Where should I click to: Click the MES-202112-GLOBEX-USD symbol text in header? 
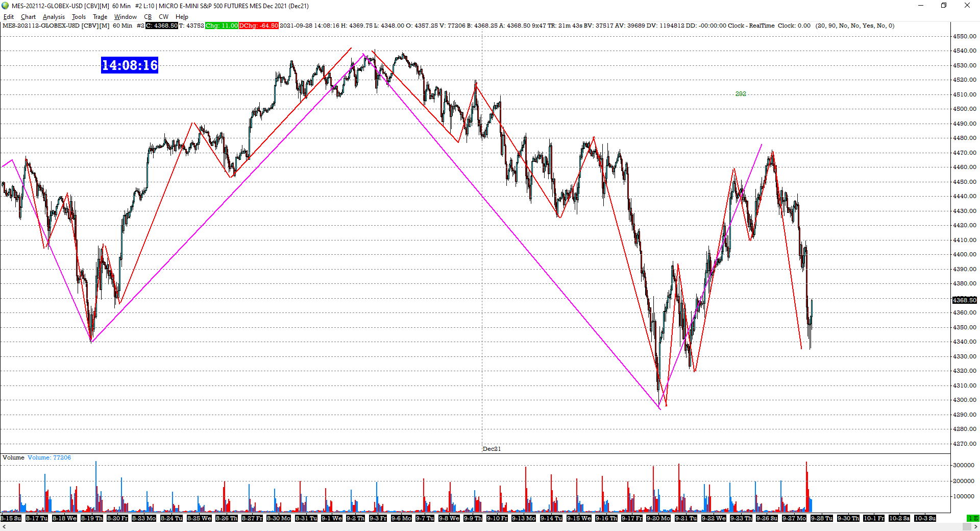coord(41,26)
